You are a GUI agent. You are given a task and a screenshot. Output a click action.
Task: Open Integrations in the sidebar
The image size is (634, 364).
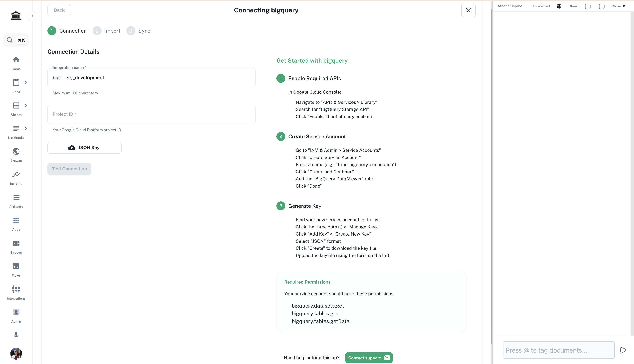pyautogui.click(x=16, y=289)
